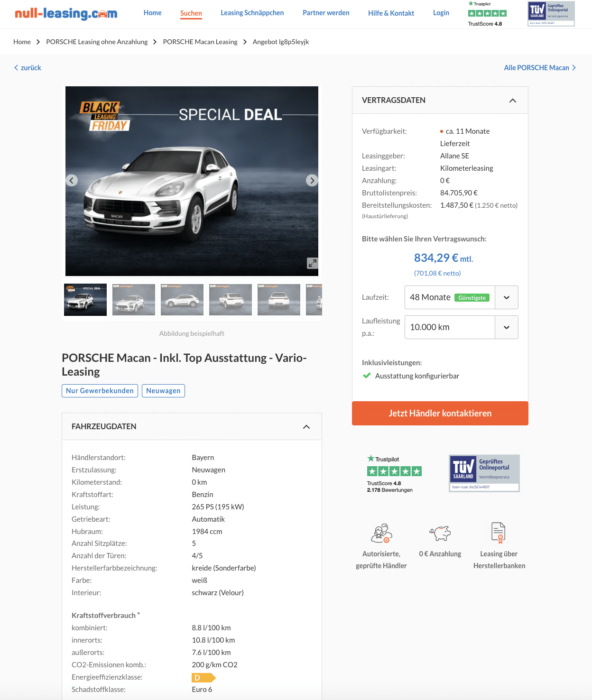Click the (701,08 € netto) price text

coord(437,273)
